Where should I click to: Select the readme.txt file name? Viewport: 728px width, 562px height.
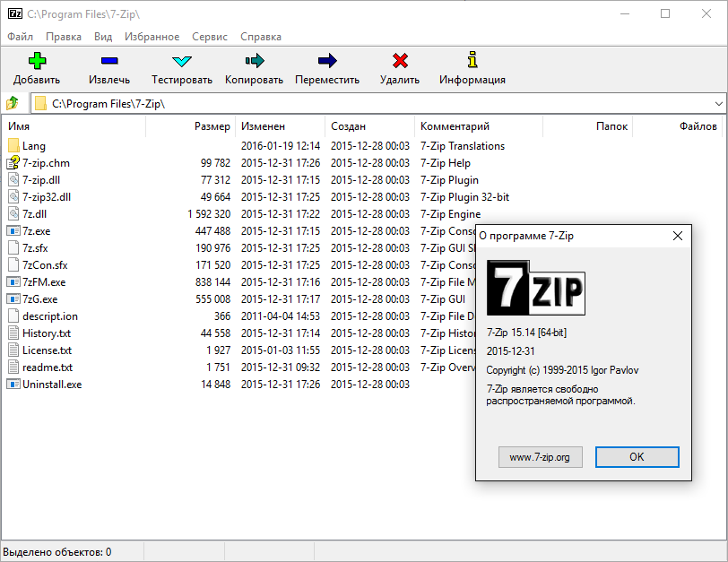[x=48, y=367]
